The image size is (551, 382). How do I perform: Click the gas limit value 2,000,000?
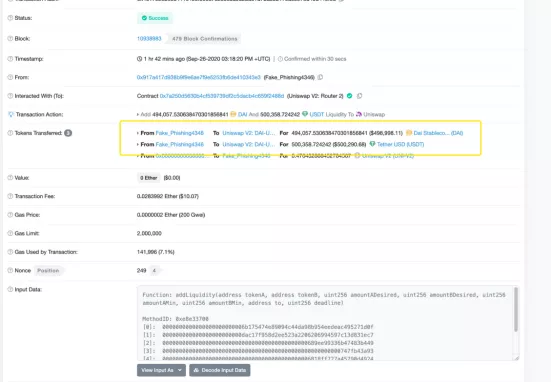149,233
